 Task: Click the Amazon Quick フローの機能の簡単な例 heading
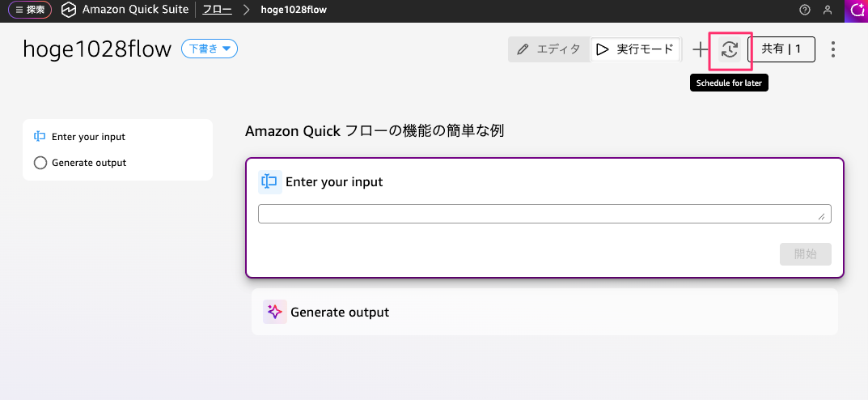coord(375,131)
